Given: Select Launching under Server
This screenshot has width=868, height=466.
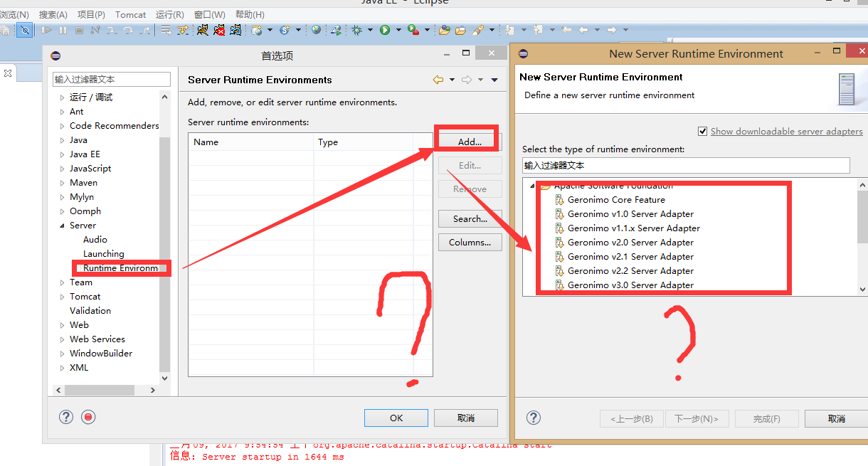Looking at the screenshot, I should (x=103, y=254).
